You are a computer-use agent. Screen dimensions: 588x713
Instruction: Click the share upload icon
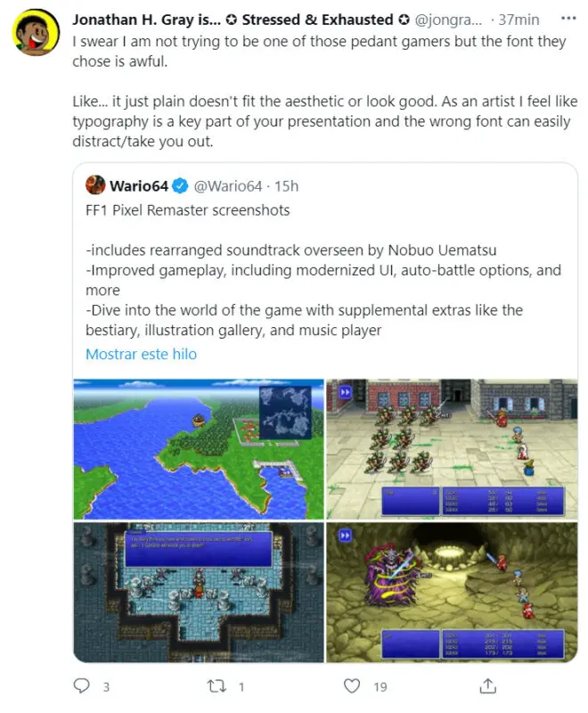tap(487, 685)
